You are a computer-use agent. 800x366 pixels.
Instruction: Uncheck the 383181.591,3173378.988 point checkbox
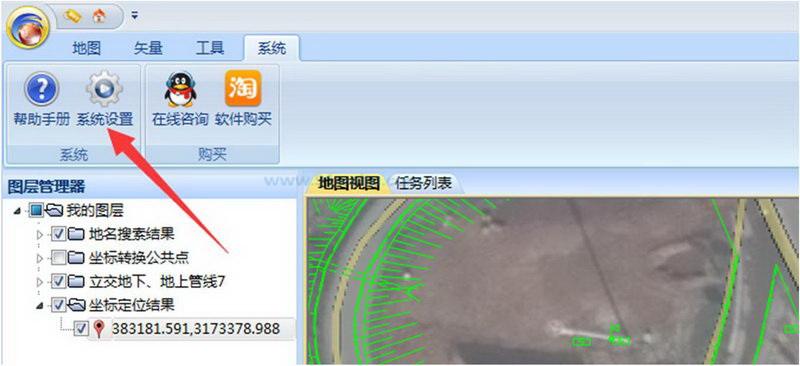point(81,328)
